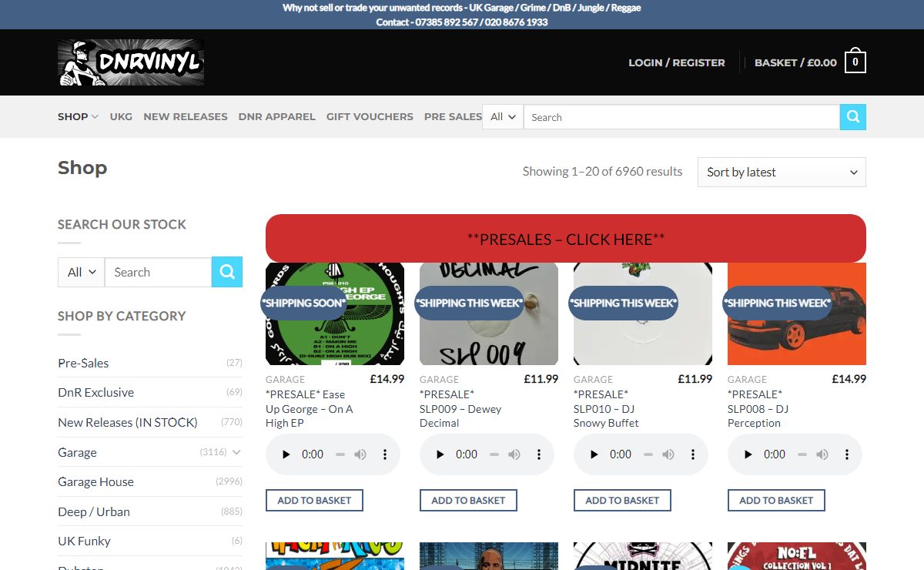Screen dimensions: 924x570
Task: Adjust volume slider on Ease Up George player
Action: point(340,454)
